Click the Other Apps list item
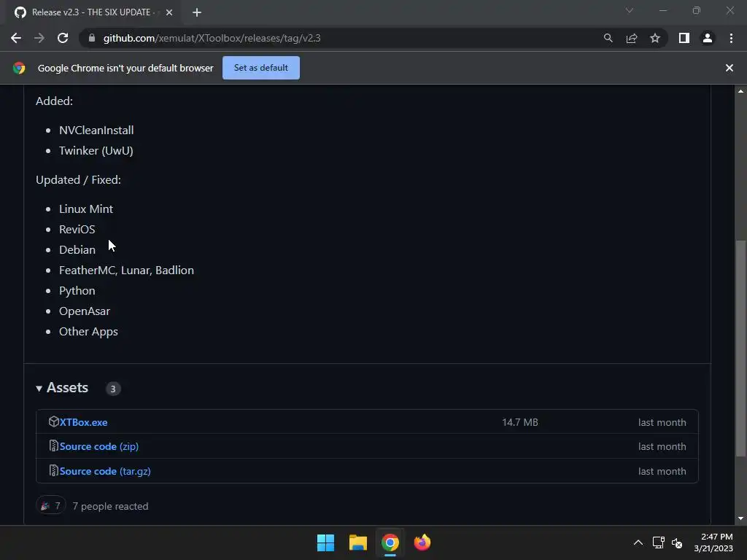The width and height of the screenshot is (747, 560). (88, 332)
